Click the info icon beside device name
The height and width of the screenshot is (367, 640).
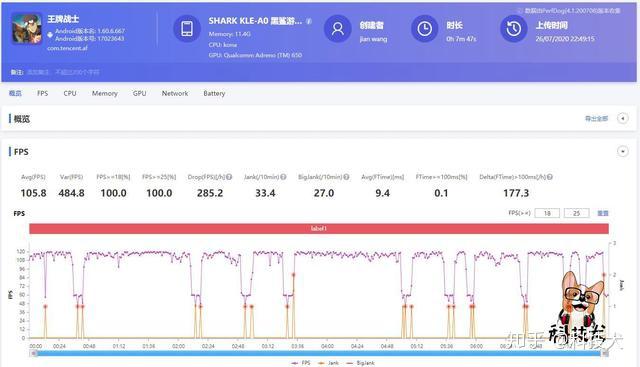[x=309, y=21]
